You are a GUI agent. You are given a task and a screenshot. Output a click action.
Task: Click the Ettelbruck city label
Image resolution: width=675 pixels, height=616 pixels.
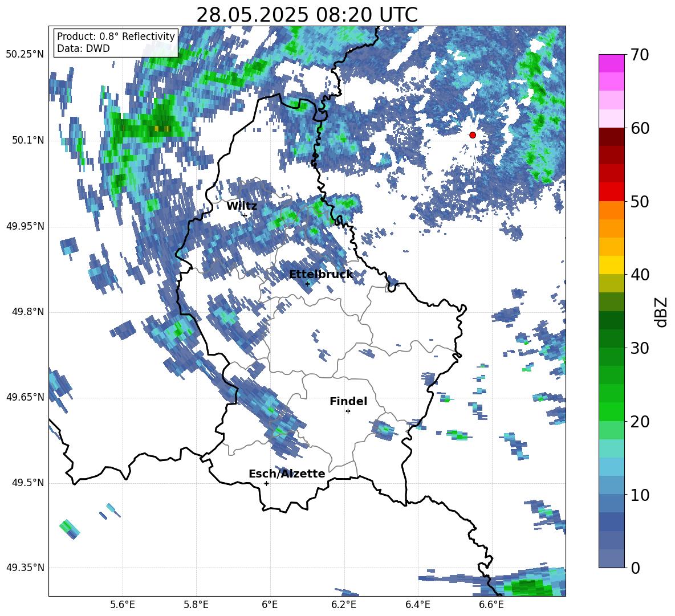pyautogui.click(x=321, y=275)
